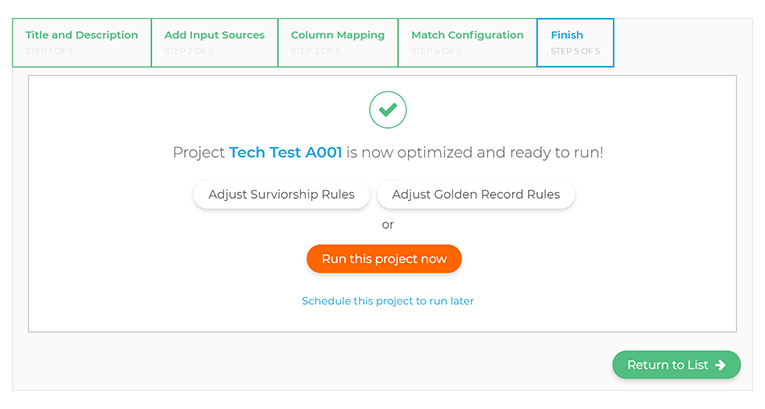Click the 'STEP 1 OF 5' label

49,51
